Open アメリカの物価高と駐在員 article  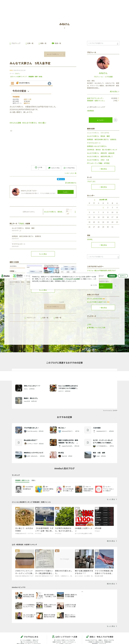coord(104,572)
